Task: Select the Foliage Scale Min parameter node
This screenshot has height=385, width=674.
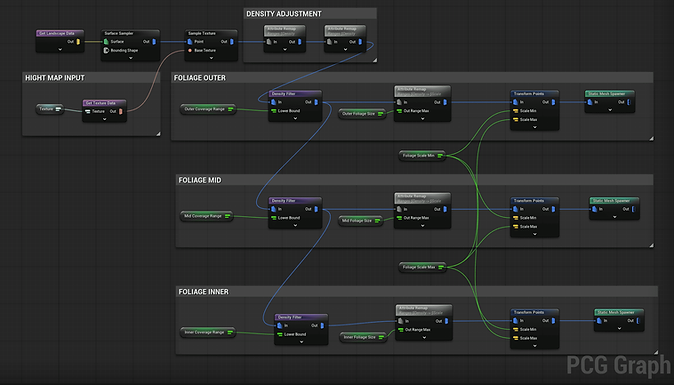Action: coord(422,156)
